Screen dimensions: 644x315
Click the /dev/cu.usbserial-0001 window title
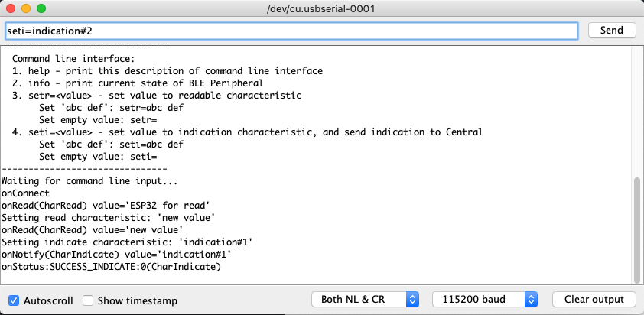pyautogui.click(x=320, y=8)
